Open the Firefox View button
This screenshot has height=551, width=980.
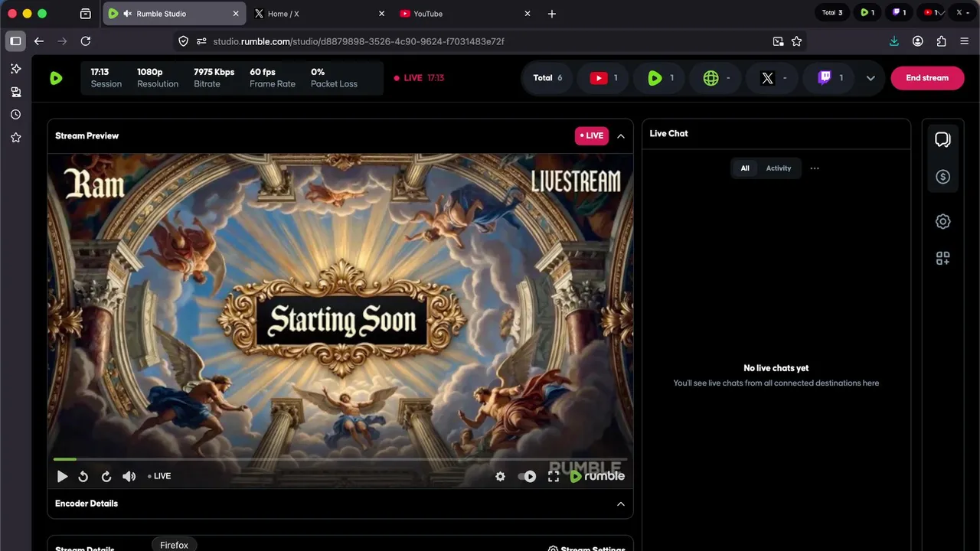[x=86, y=14]
